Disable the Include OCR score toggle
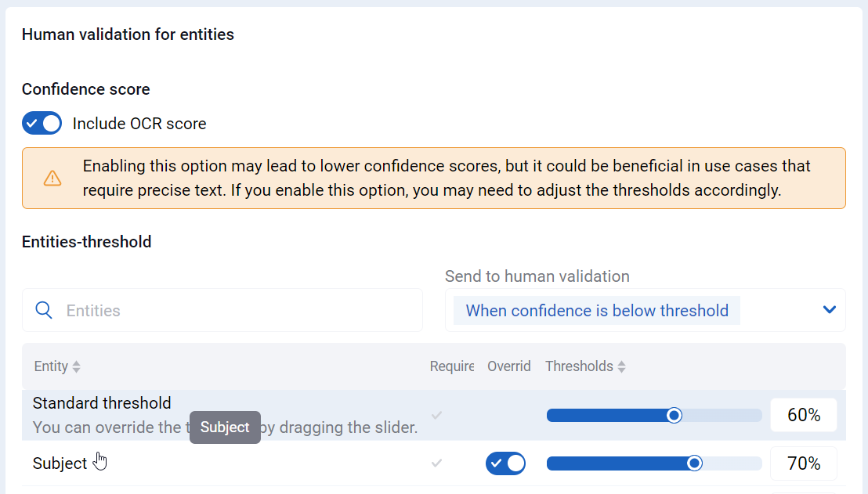This screenshot has height=494, width=868. [42, 124]
